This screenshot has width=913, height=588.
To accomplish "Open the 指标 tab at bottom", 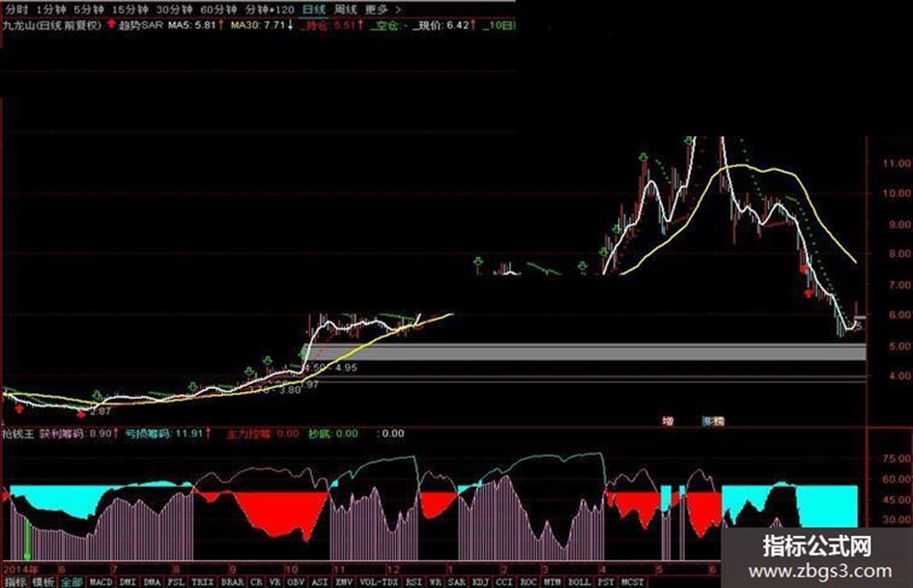I will pos(14,581).
